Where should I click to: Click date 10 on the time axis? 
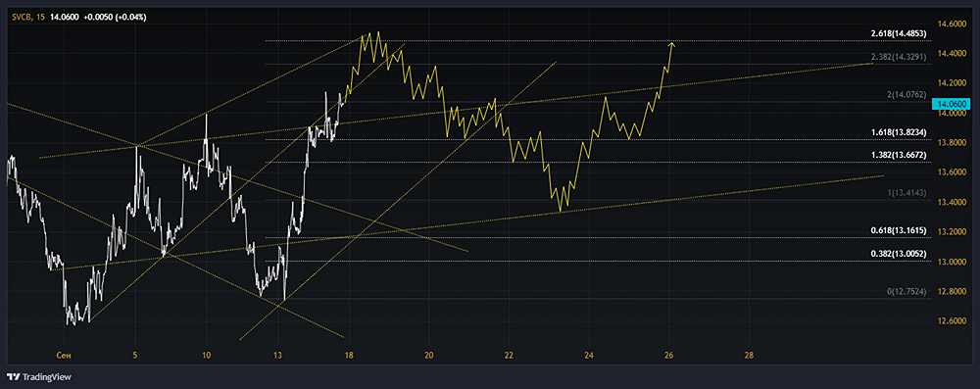pyautogui.click(x=207, y=356)
